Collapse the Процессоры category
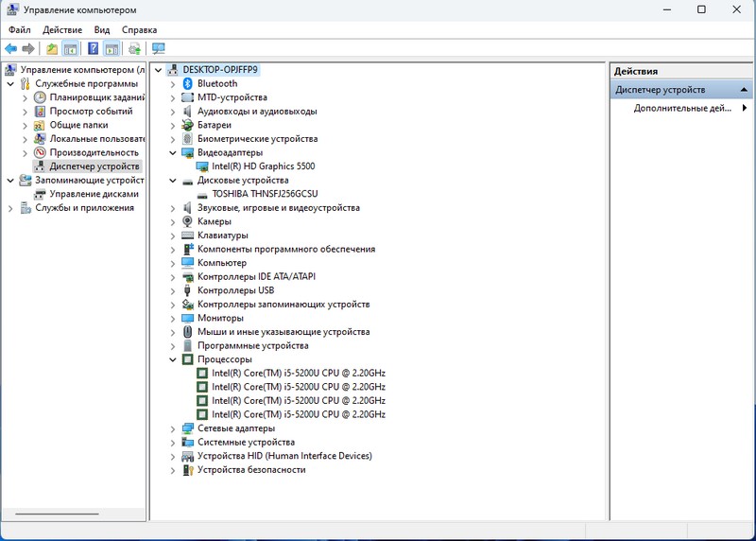756x541 pixels. click(173, 359)
